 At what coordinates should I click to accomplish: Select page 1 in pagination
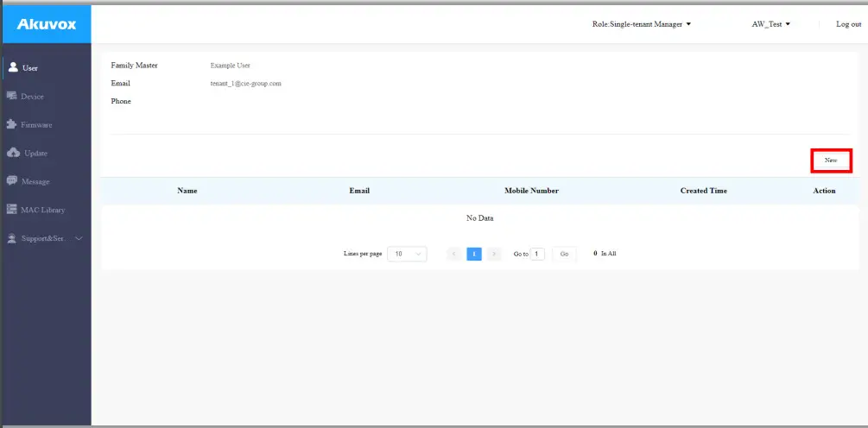pyautogui.click(x=474, y=254)
